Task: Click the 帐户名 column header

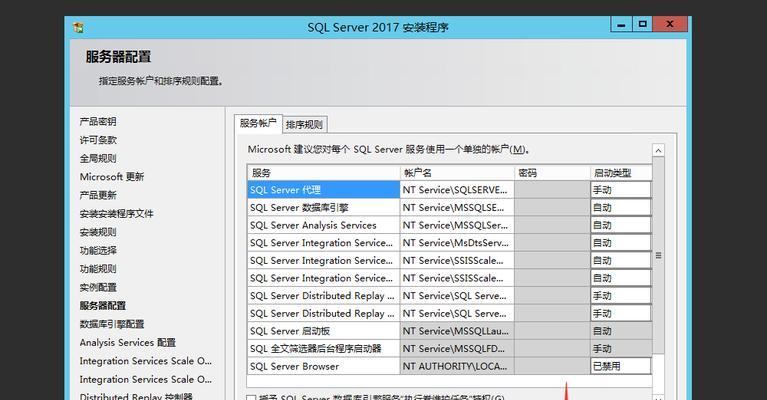Action: pyautogui.click(x=457, y=173)
